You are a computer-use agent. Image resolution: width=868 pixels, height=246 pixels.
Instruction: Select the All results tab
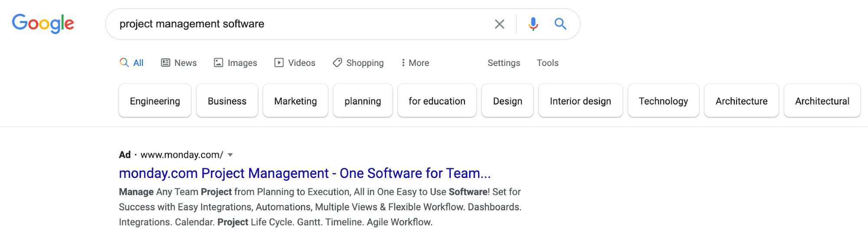[132, 63]
